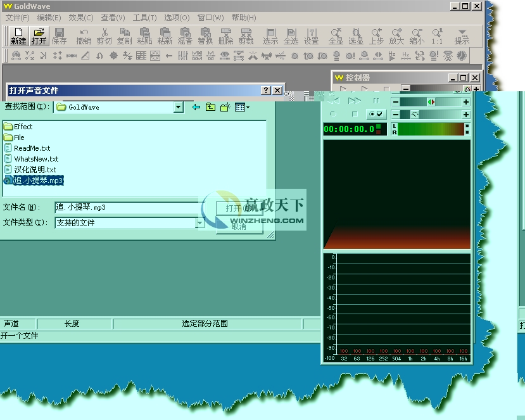Click the 打开 (Open) toolbar button

tap(39, 36)
